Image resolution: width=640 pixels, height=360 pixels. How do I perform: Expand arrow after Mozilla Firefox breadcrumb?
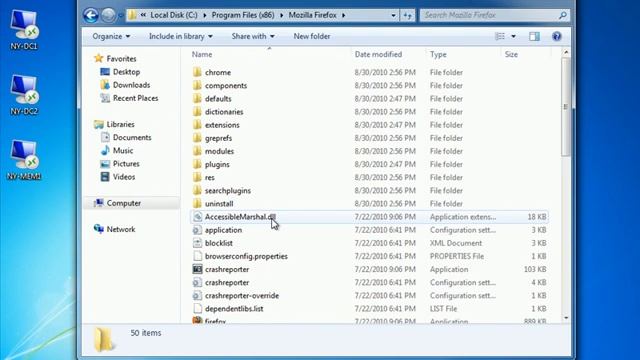[x=344, y=16]
